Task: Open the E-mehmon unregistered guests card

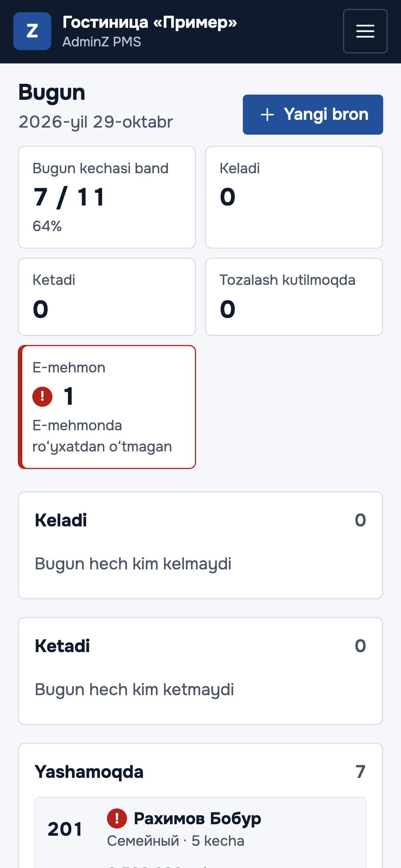Action: pos(107,407)
